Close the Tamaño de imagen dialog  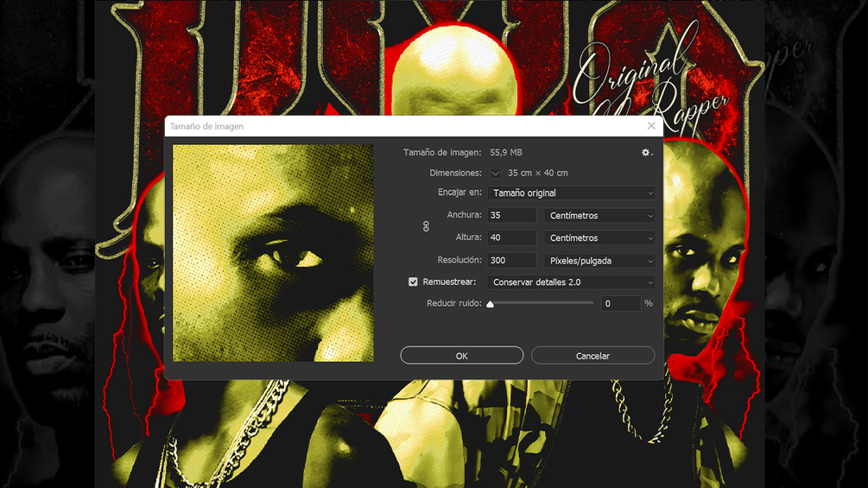coord(651,126)
